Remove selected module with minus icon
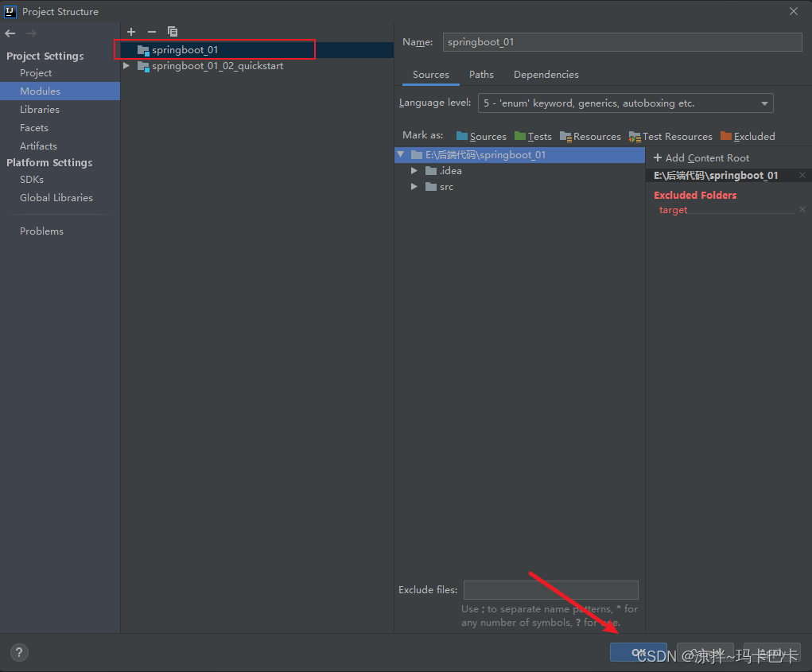Screen dimensions: 812x672 pos(152,32)
